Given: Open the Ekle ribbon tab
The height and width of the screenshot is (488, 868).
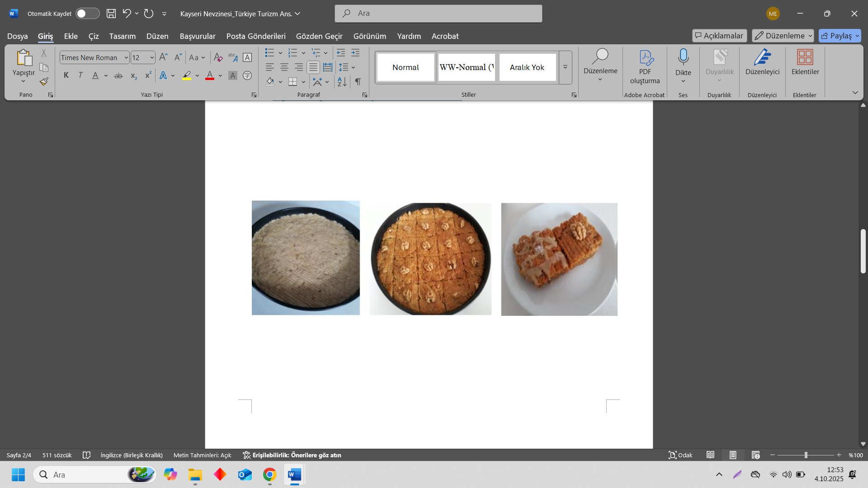Looking at the screenshot, I should coord(71,36).
